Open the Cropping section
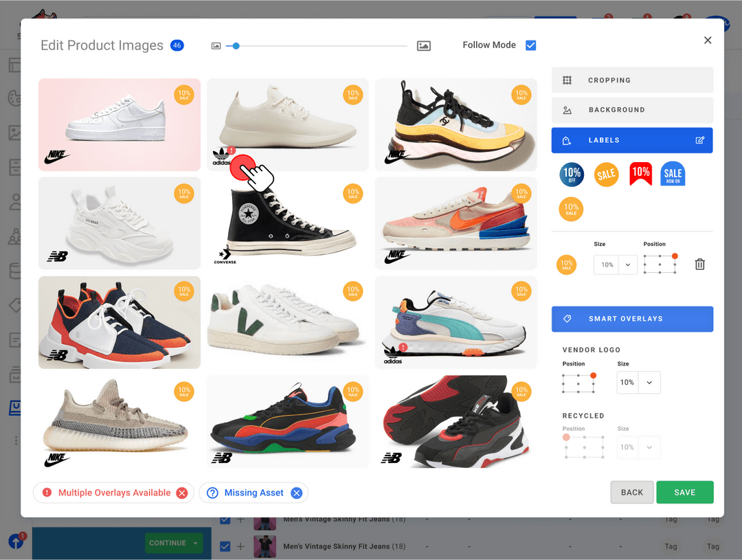Image resolution: width=742 pixels, height=560 pixels. pyautogui.click(x=632, y=80)
